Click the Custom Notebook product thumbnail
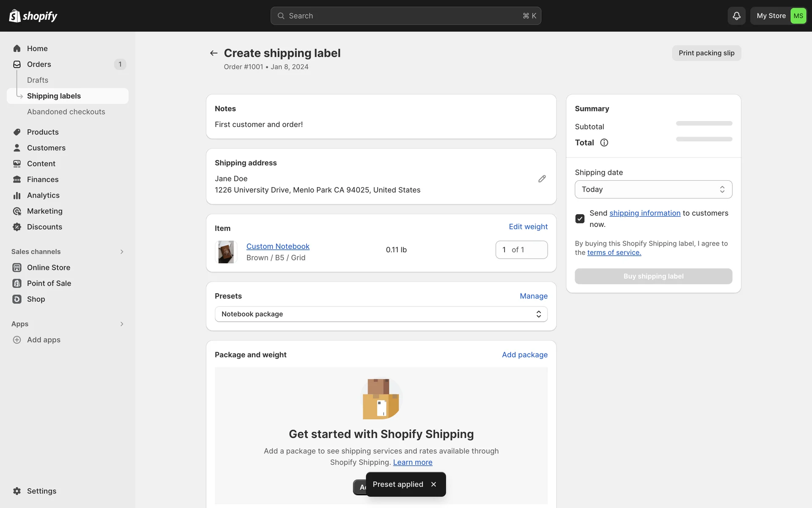The image size is (812, 508). tap(226, 252)
